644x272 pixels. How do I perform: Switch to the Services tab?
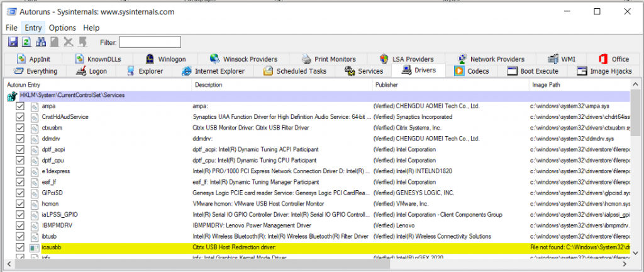click(364, 71)
